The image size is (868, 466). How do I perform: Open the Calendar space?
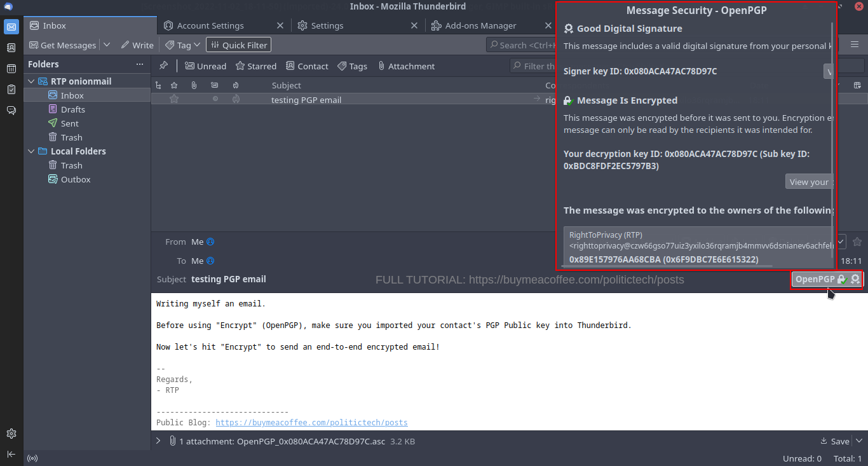(11, 69)
